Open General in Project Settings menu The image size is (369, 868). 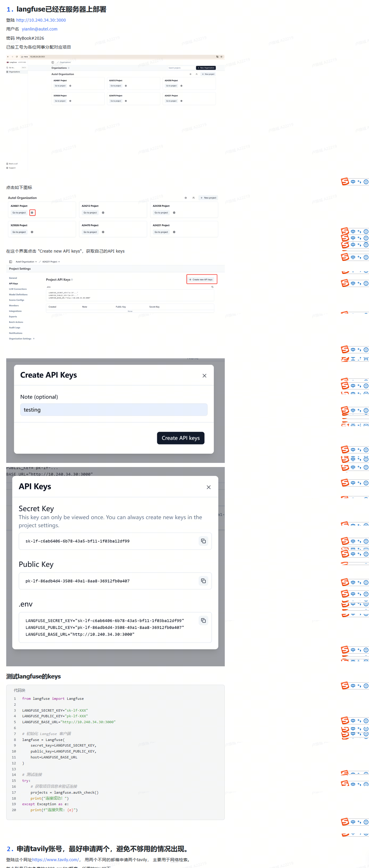(13, 278)
